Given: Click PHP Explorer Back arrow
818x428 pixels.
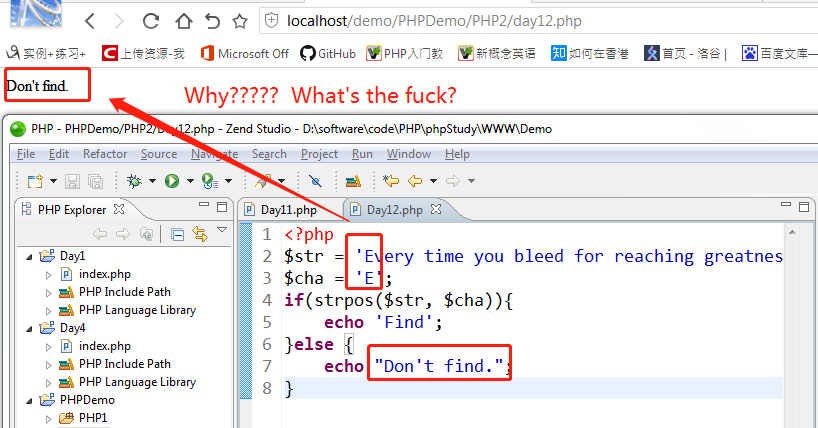Looking at the screenshot, I should 100,234.
